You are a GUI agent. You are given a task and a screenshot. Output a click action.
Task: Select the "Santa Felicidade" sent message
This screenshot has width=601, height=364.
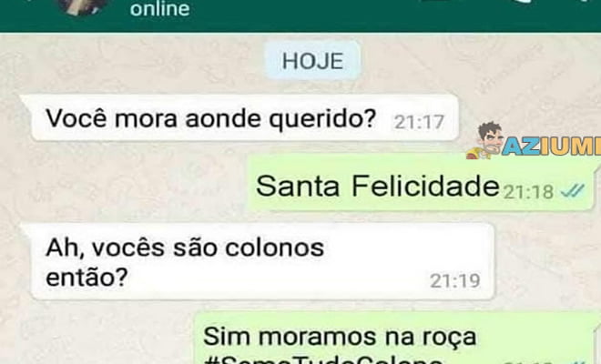coord(422,184)
